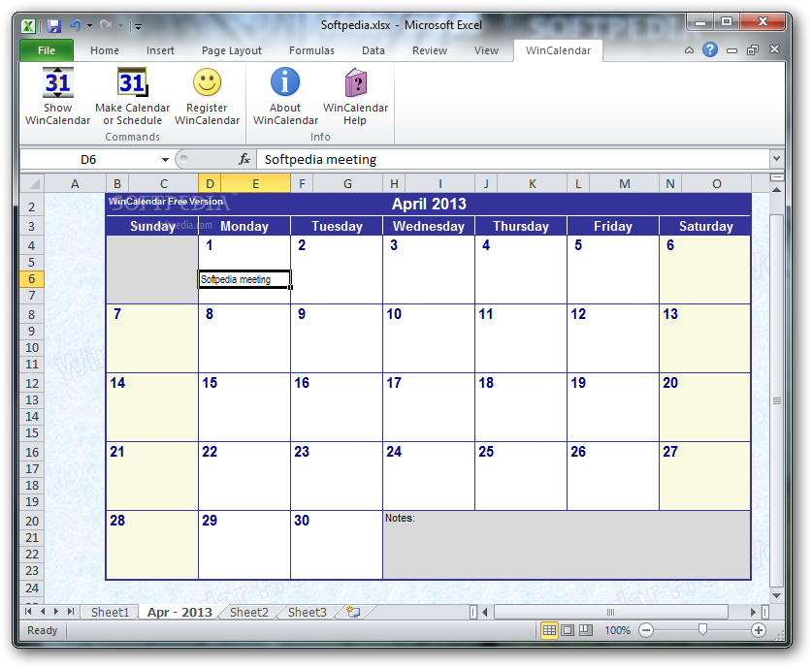Switch to the Data ribbon tab
The image size is (812, 668).
[x=373, y=50]
